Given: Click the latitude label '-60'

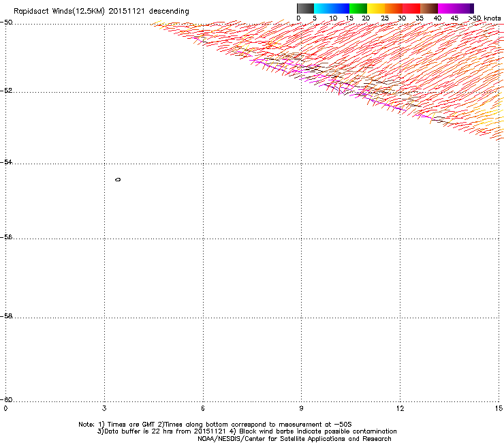Looking at the screenshot, I should pos(6,399).
